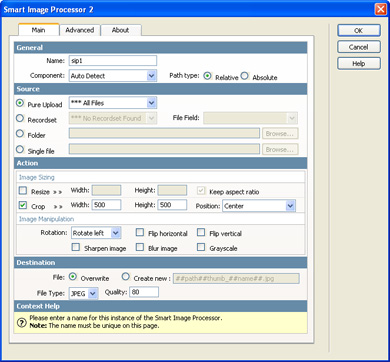
Task: Switch to the Advanced tab
Action: 80,30
